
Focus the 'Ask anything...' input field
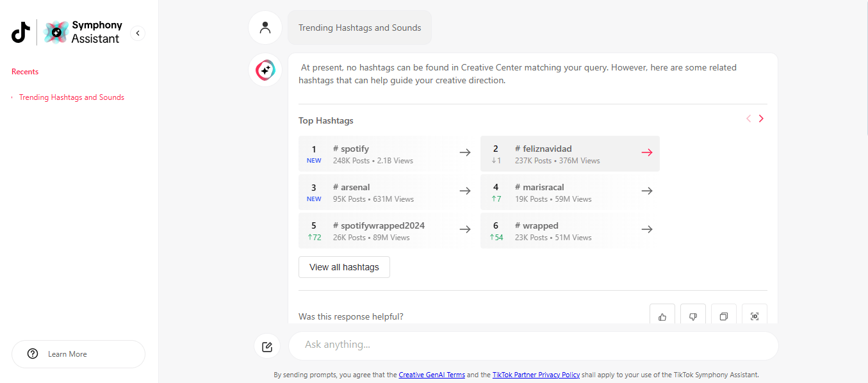coord(534,346)
